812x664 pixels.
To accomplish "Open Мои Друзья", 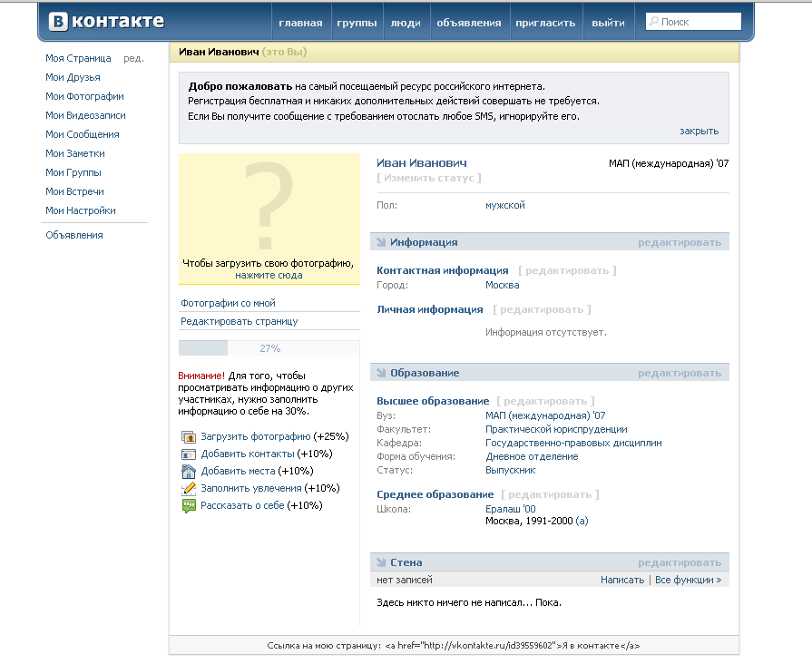I will (x=73, y=77).
